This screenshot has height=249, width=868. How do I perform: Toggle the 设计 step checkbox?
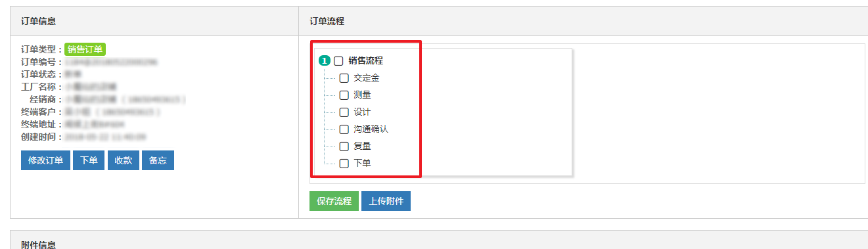pos(344,112)
